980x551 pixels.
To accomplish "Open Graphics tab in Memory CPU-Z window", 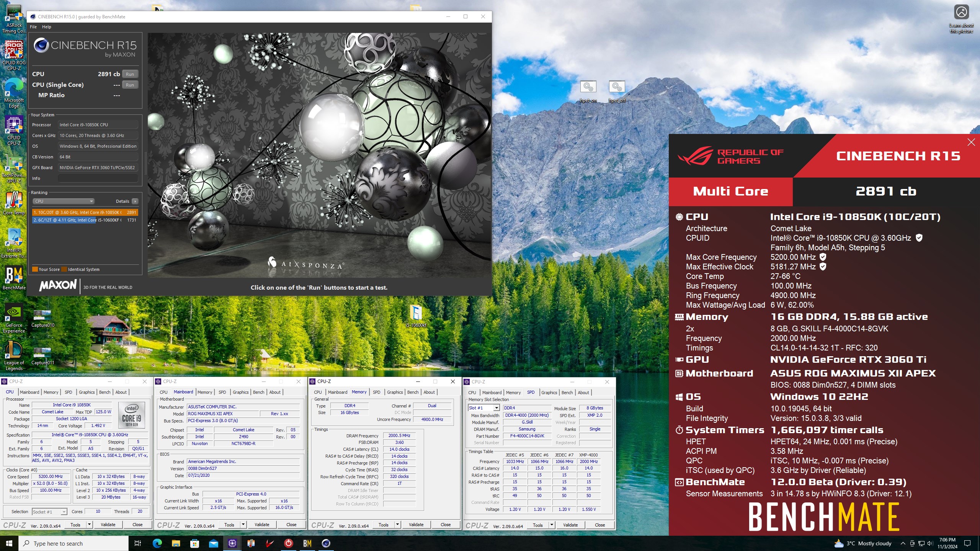I will point(395,392).
